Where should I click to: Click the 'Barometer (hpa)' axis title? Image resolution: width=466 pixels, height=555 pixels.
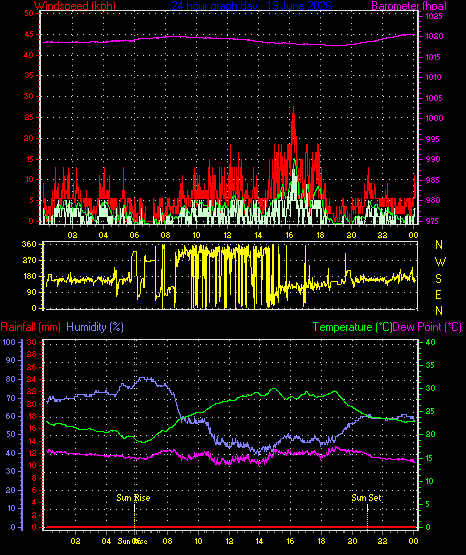click(409, 6)
